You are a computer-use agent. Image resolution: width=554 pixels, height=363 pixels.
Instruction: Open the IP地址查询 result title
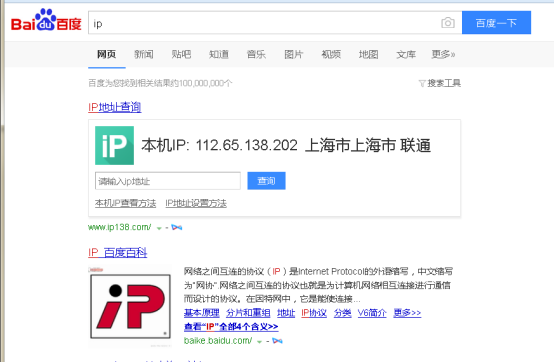pyautogui.click(x=115, y=107)
